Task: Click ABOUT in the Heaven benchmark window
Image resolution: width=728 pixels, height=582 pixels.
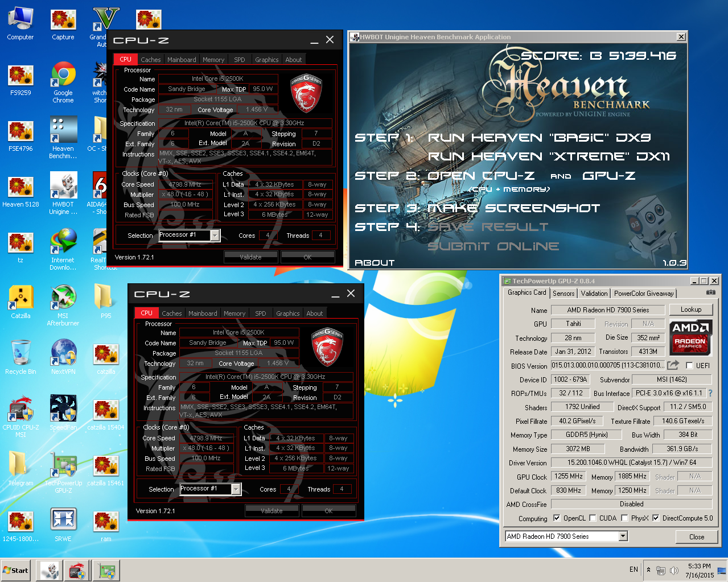Action: [x=375, y=263]
